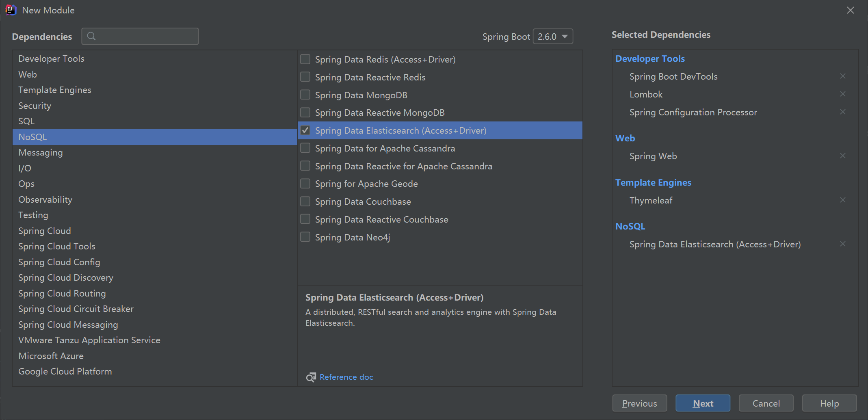
Task: Select Web category in list
Action: [155, 74]
